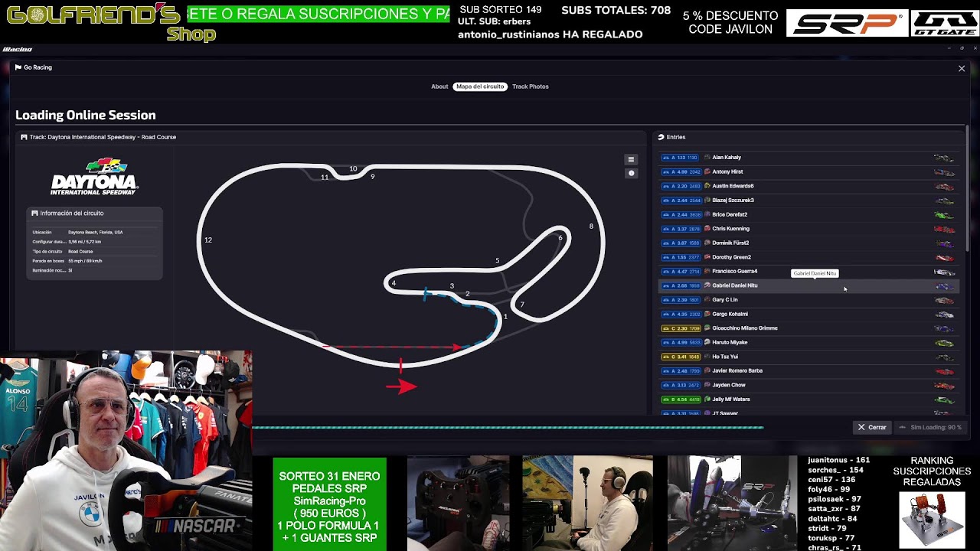
Task: Click the Daytona International Speedway logo
Action: [94, 177]
